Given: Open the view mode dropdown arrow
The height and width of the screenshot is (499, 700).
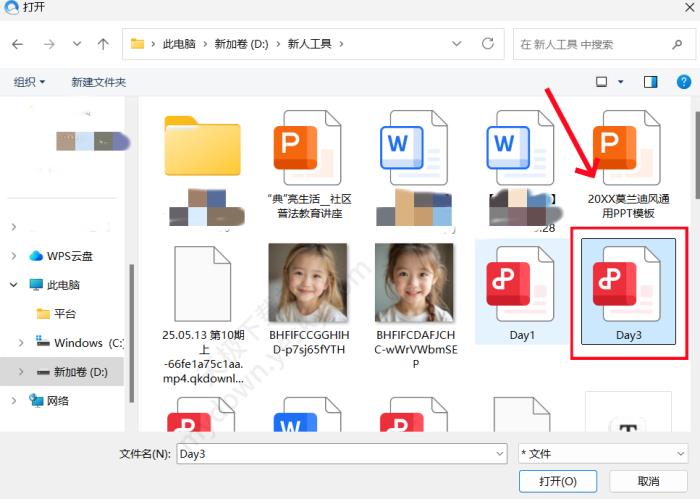Looking at the screenshot, I should (x=621, y=81).
